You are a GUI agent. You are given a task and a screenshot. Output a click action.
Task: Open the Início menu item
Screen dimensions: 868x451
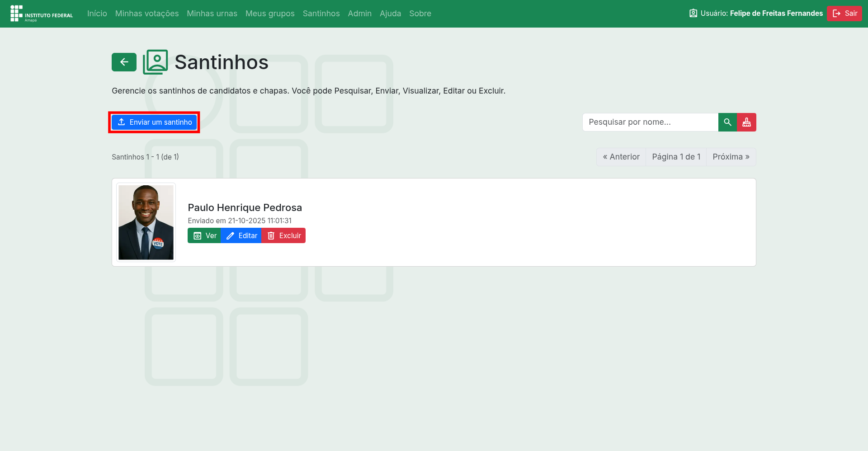(x=97, y=14)
